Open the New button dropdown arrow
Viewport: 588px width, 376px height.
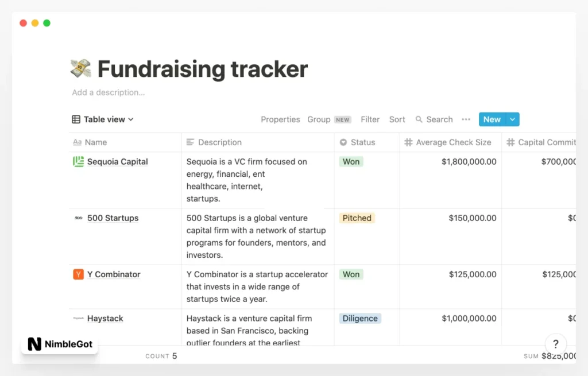coord(512,119)
